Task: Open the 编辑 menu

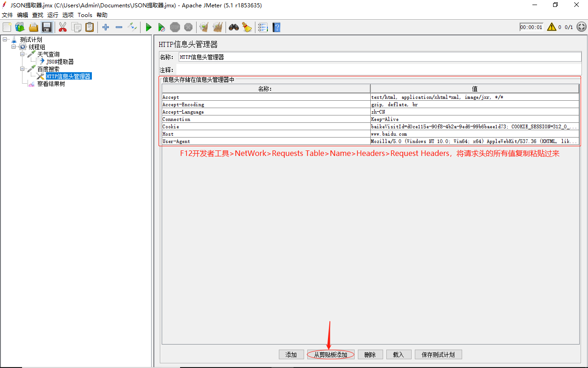Action: [23, 15]
